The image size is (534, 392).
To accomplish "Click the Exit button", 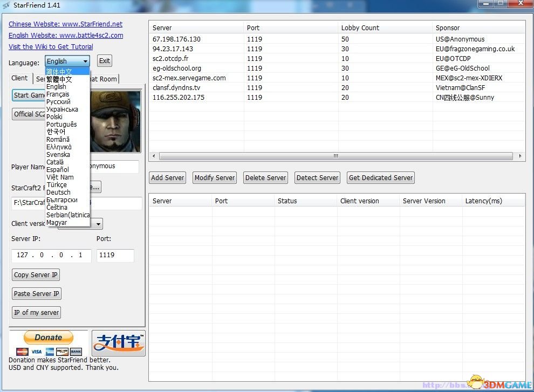I will 104,61.
